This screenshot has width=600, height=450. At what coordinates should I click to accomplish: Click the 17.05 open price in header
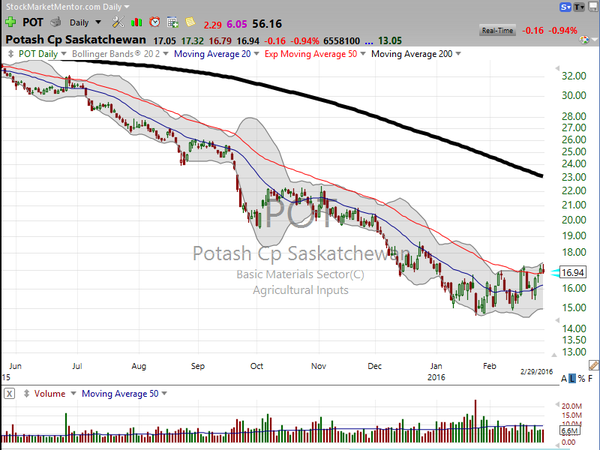165,41
